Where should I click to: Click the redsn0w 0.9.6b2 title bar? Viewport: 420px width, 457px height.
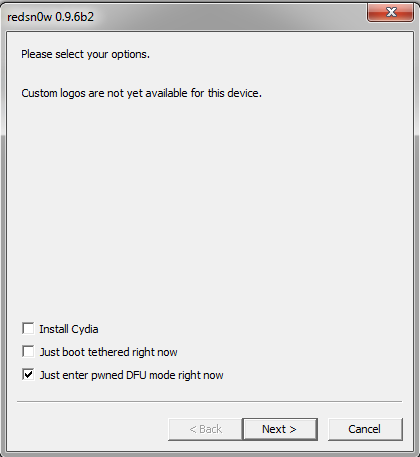point(187,17)
